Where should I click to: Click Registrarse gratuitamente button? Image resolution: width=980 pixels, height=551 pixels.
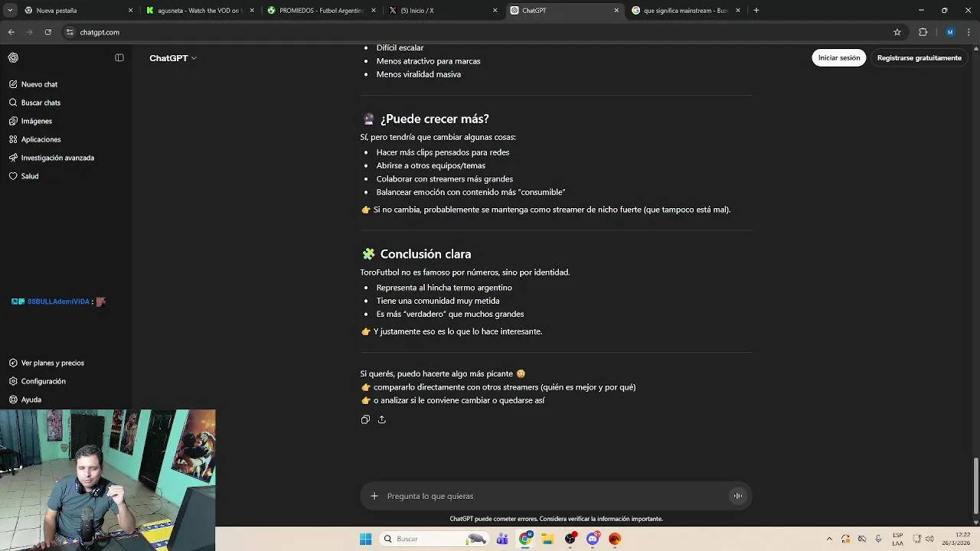pyautogui.click(x=919, y=58)
